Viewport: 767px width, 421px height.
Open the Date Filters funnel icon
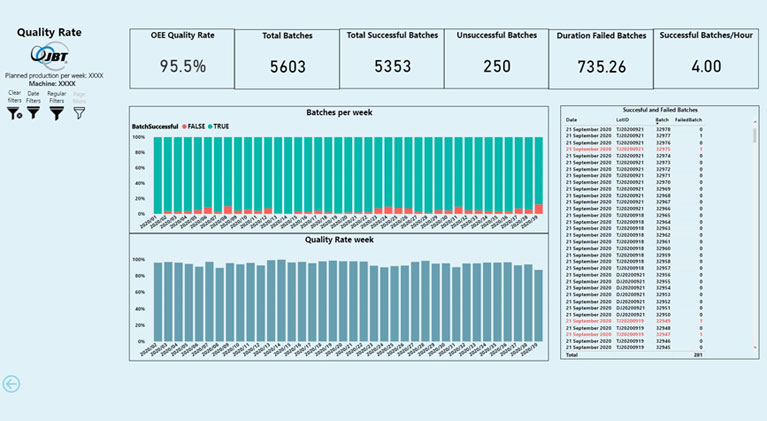click(x=33, y=113)
